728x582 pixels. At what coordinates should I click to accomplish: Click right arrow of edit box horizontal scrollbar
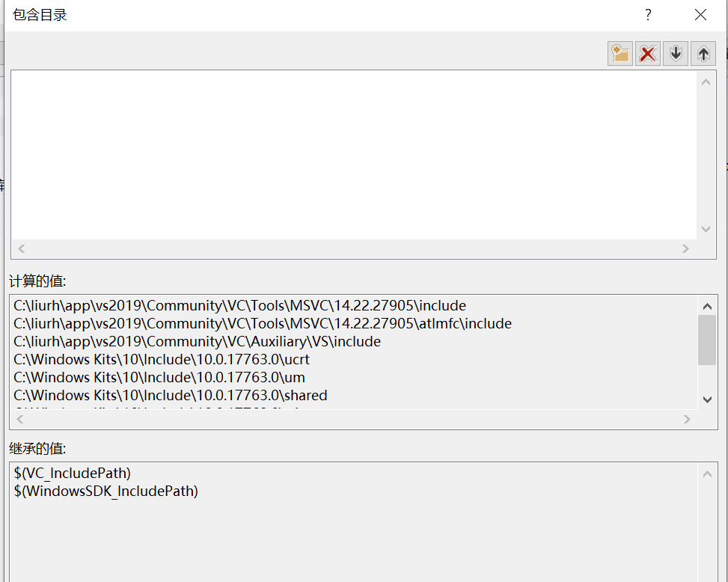coord(686,248)
